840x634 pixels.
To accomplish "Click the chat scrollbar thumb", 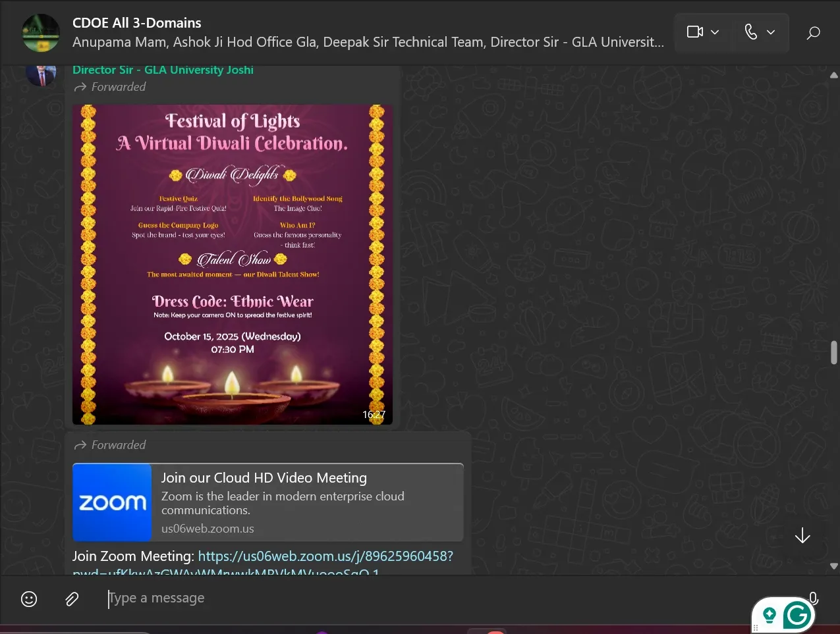I will 834,352.
